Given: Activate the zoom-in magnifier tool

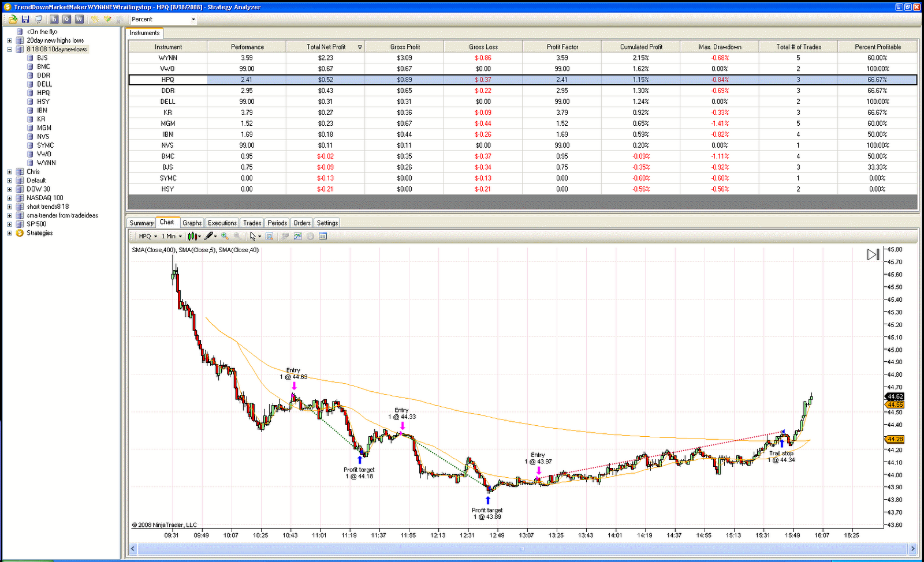Looking at the screenshot, I should [x=225, y=236].
